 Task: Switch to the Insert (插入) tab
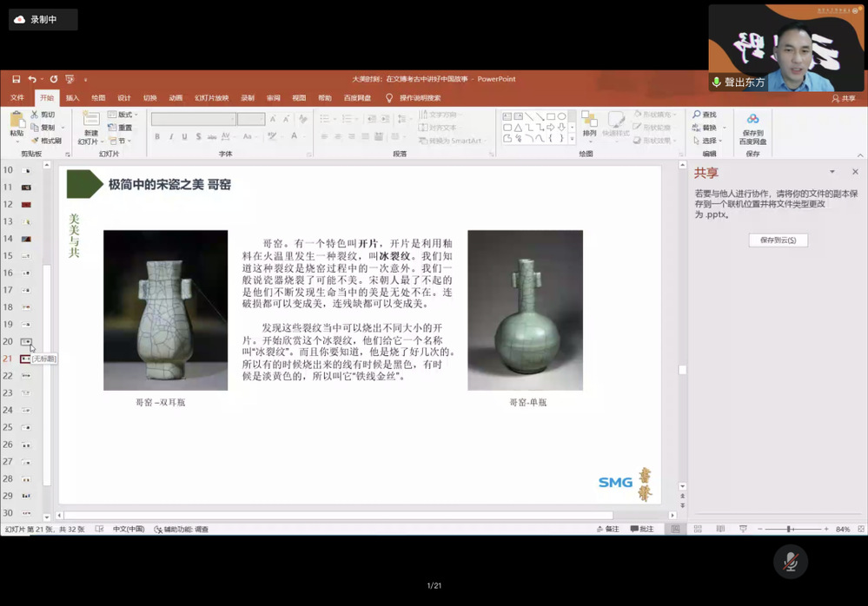coord(72,98)
